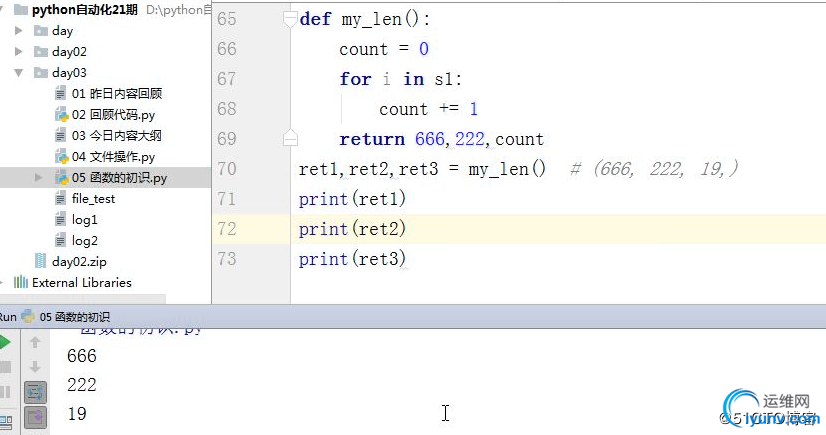This screenshot has width=826, height=435.
Task: Click the fold end marker at line 69
Action: click(x=290, y=138)
